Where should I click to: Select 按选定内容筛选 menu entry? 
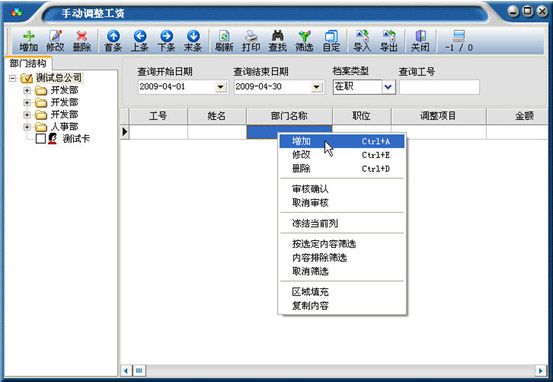point(342,244)
